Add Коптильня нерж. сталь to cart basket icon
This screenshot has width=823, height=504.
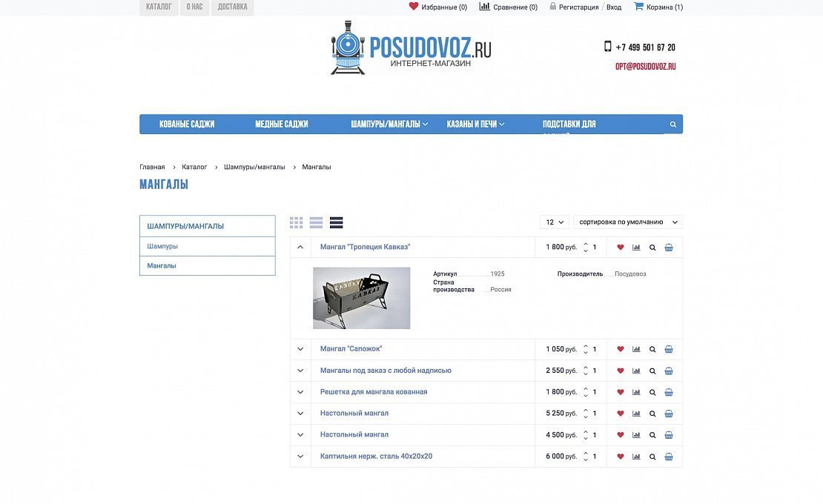(x=669, y=457)
